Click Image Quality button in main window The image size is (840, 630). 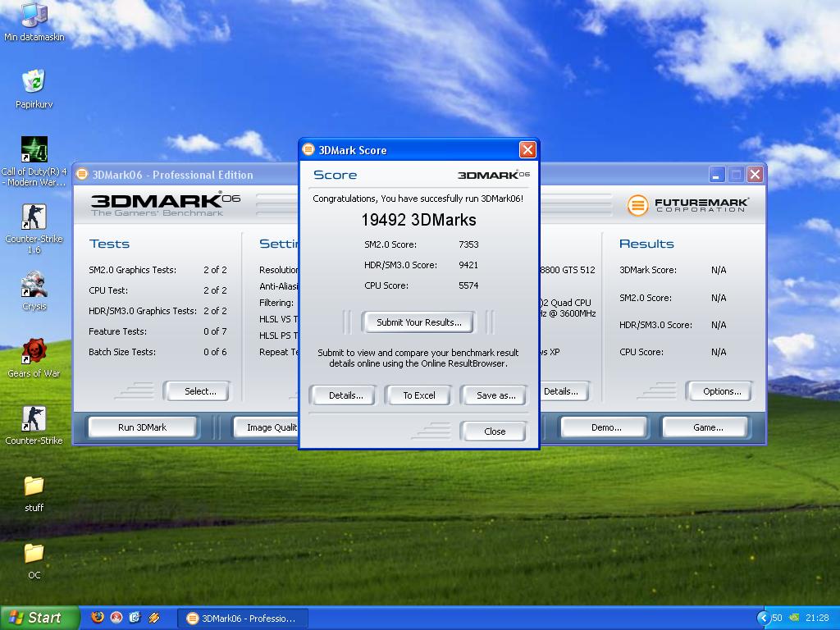click(x=267, y=427)
